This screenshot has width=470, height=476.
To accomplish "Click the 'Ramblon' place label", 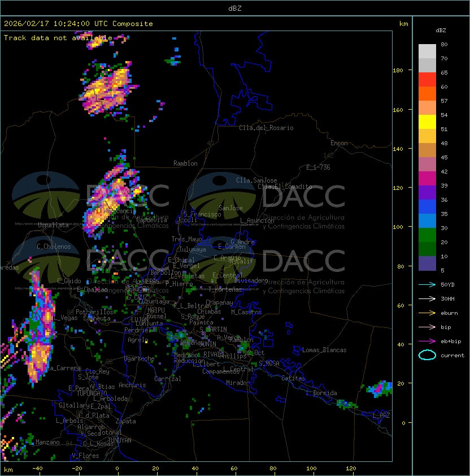I will (x=185, y=163).
